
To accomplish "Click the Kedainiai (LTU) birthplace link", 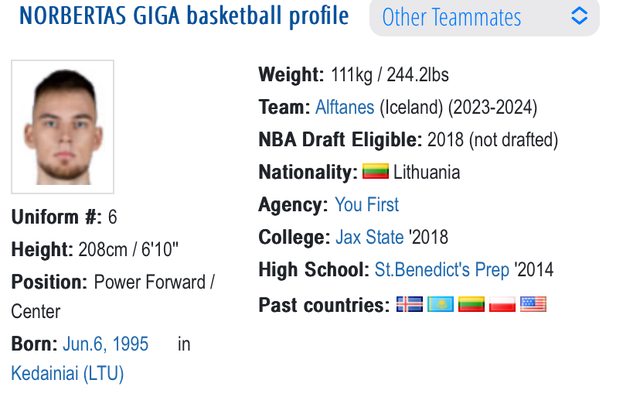I will coord(67,373).
